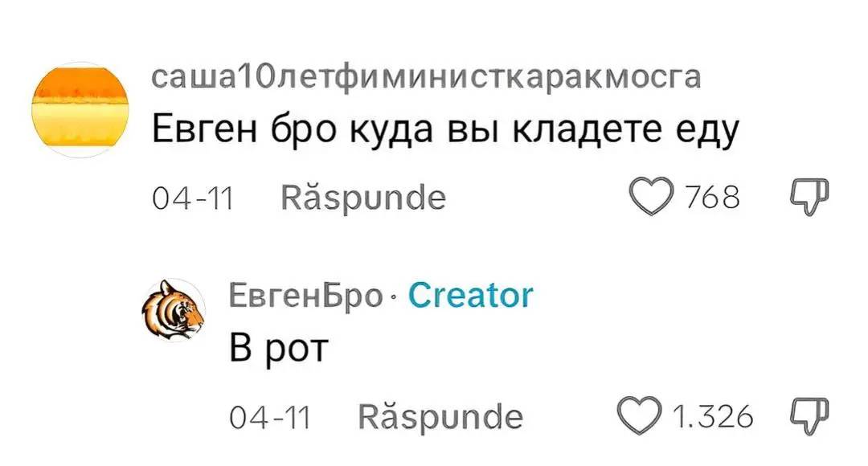
Task: Like the comment from саша10летфиминисткаракмосга
Action: [x=651, y=197]
